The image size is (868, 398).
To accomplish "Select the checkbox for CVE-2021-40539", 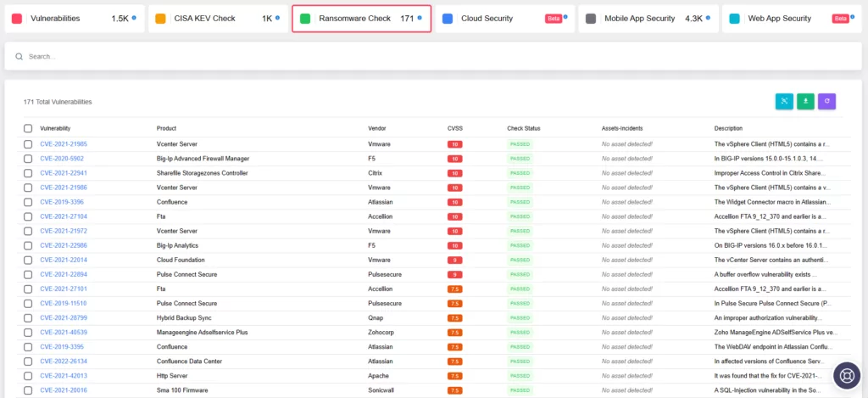I will click(28, 332).
